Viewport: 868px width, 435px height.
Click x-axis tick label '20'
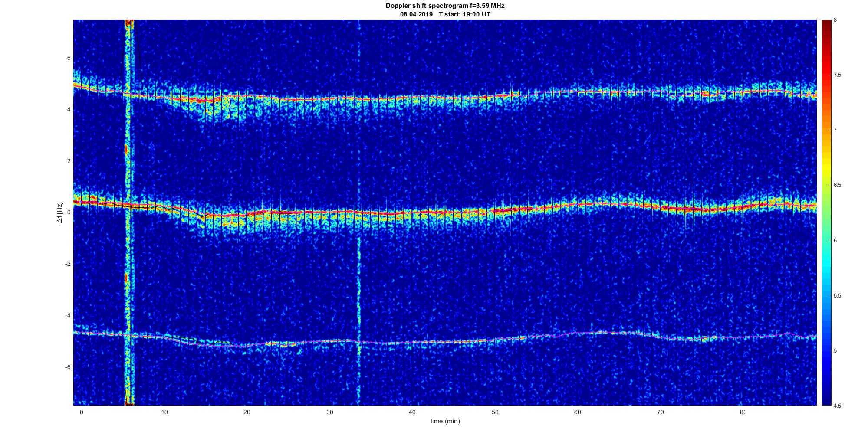pyautogui.click(x=247, y=412)
